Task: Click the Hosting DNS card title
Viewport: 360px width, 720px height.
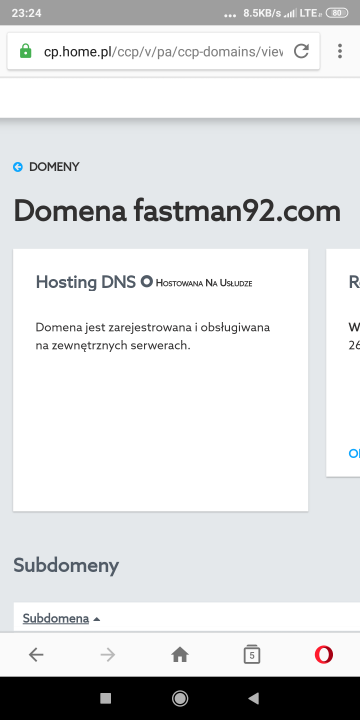Action: click(86, 282)
